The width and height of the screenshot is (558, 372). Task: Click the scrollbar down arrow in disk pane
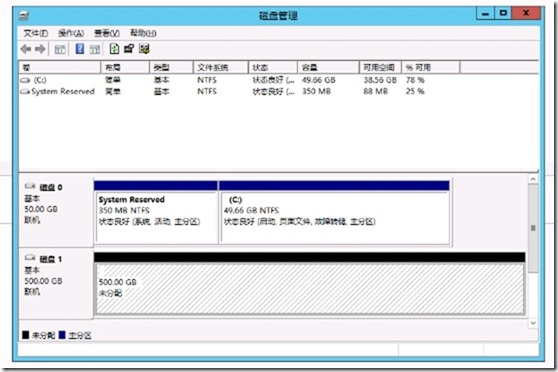pyautogui.click(x=533, y=323)
